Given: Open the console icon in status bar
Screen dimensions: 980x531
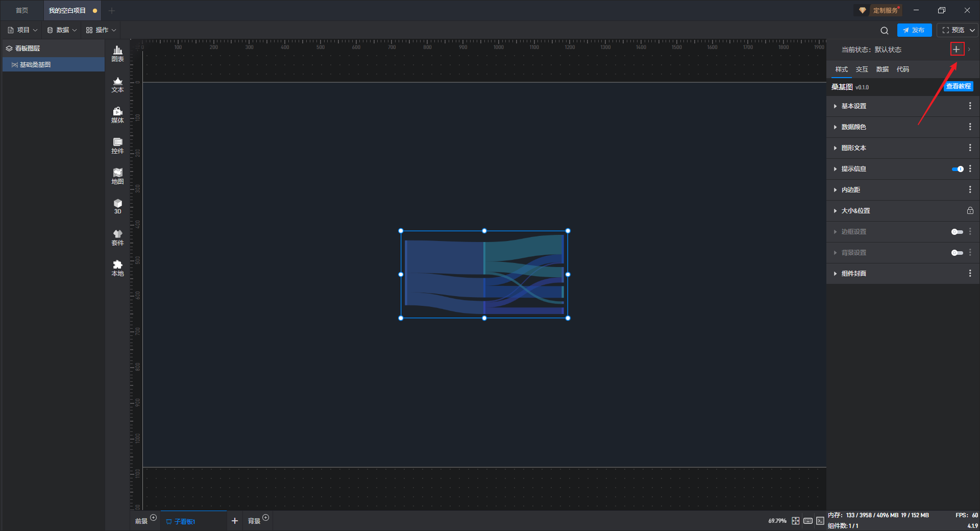Looking at the screenshot, I should (x=820, y=521).
